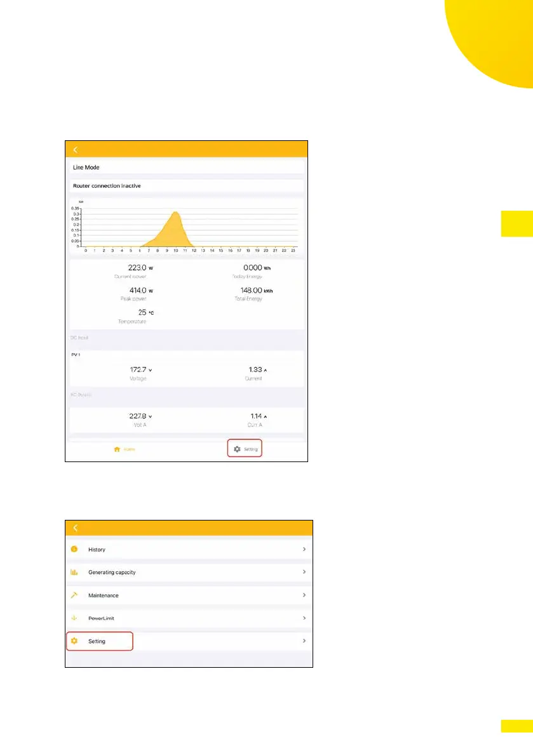The width and height of the screenshot is (533, 756).
Task: Click the orange gear icon in Setting row
Action: click(x=74, y=640)
